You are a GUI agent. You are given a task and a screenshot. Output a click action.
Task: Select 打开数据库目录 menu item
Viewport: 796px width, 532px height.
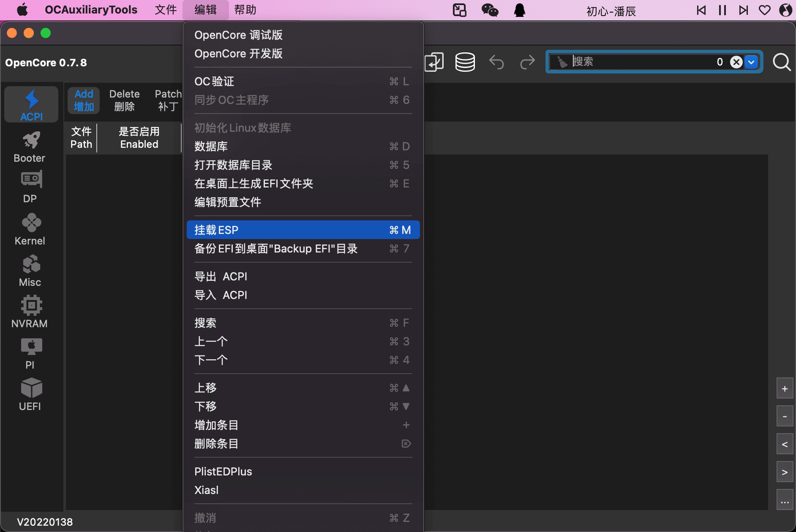303,165
